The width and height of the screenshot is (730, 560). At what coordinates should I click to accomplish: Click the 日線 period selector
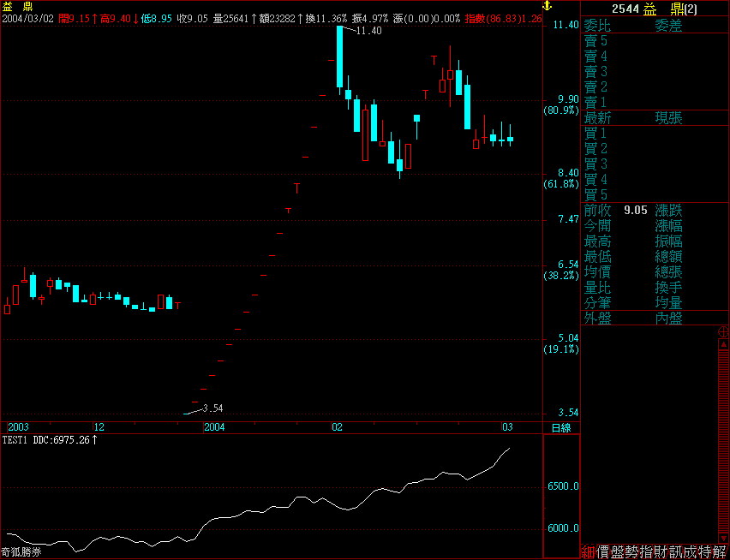(x=560, y=427)
